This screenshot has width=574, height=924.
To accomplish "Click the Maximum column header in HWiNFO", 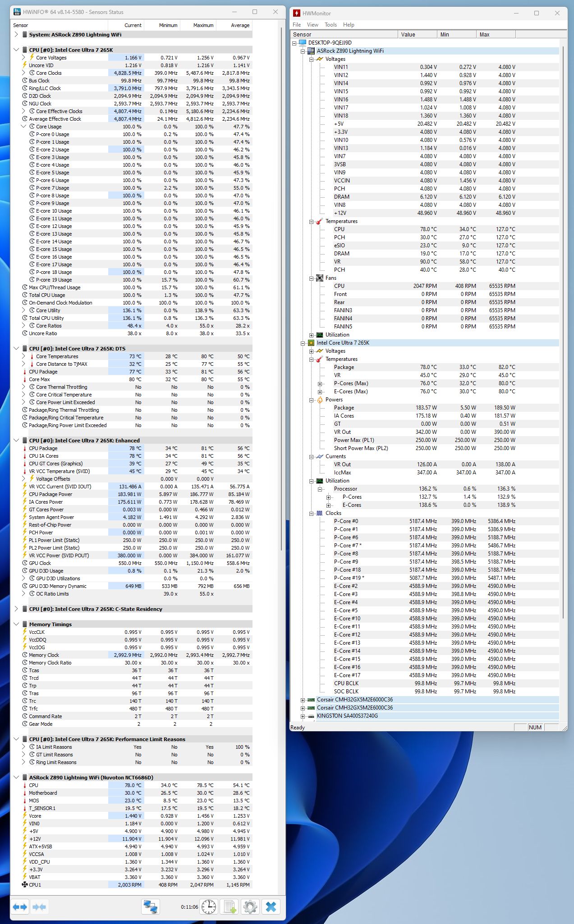I will pyautogui.click(x=198, y=25).
